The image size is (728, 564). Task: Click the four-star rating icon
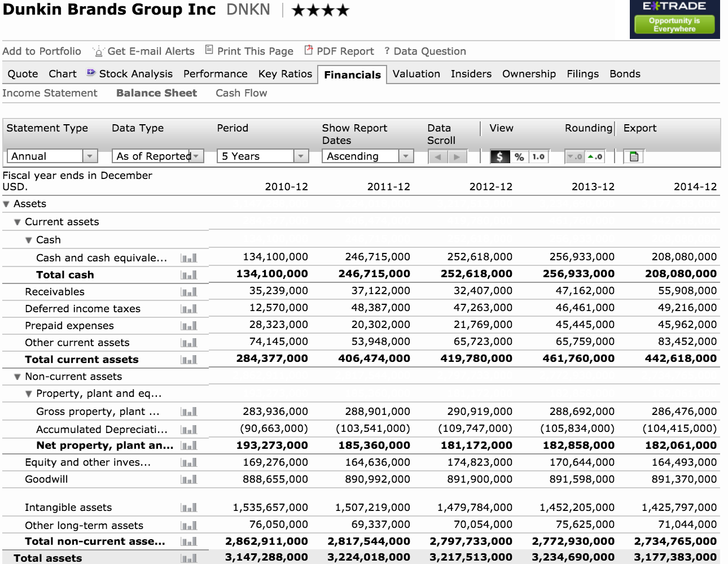click(x=320, y=10)
